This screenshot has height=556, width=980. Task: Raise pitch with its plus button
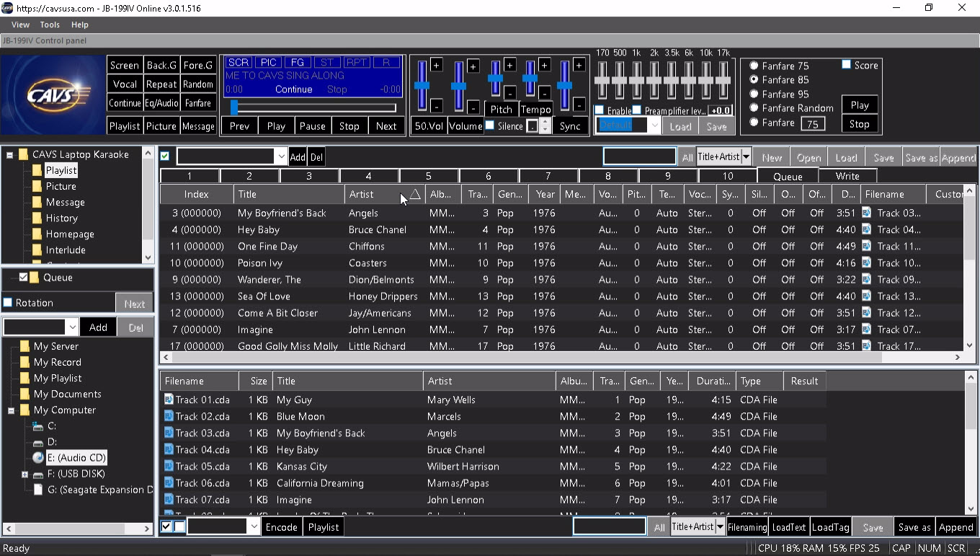click(x=509, y=66)
